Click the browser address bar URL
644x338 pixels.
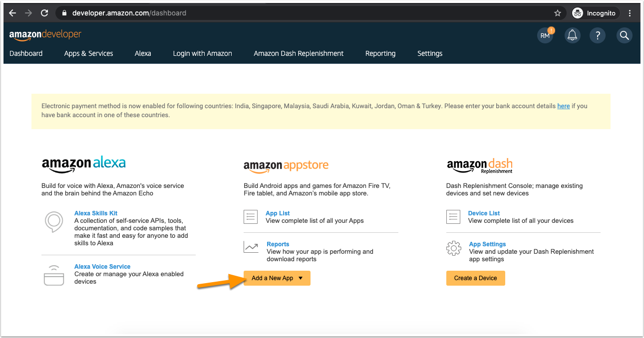point(129,13)
